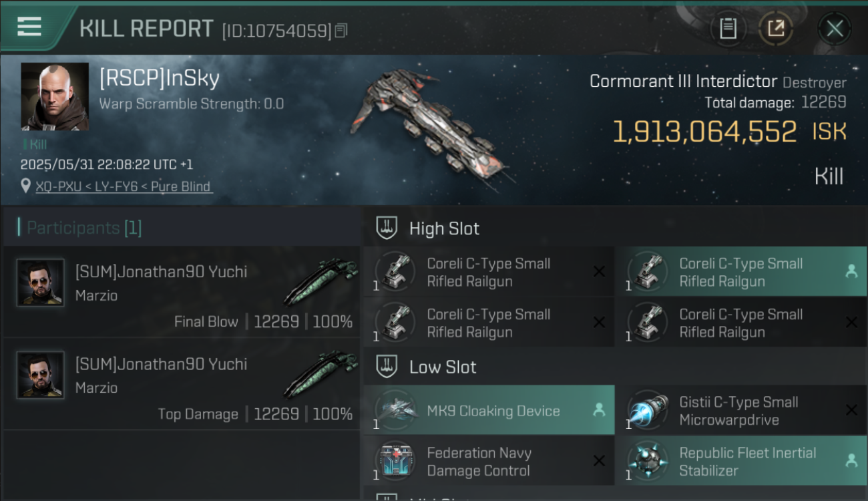Click the Federation Navy Damage Control icon
The image size is (868, 501).
click(395, 461)
